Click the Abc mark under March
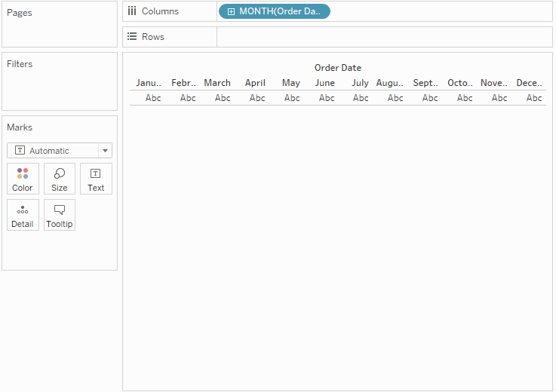Screen dimensions: 556x392 coord(223,98)
